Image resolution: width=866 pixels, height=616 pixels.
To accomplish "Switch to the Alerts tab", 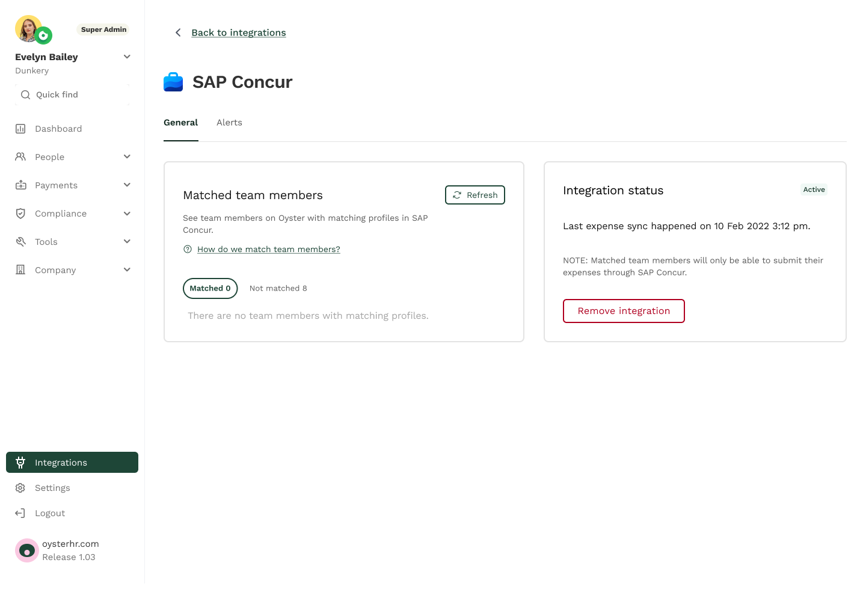I will [229, 123].
